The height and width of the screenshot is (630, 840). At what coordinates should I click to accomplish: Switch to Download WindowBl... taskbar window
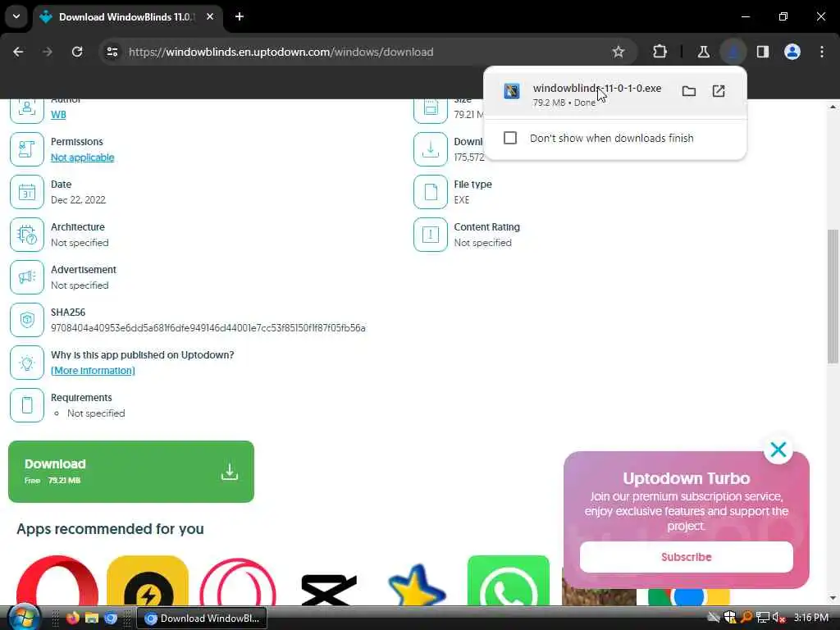(x=202, y=619)
